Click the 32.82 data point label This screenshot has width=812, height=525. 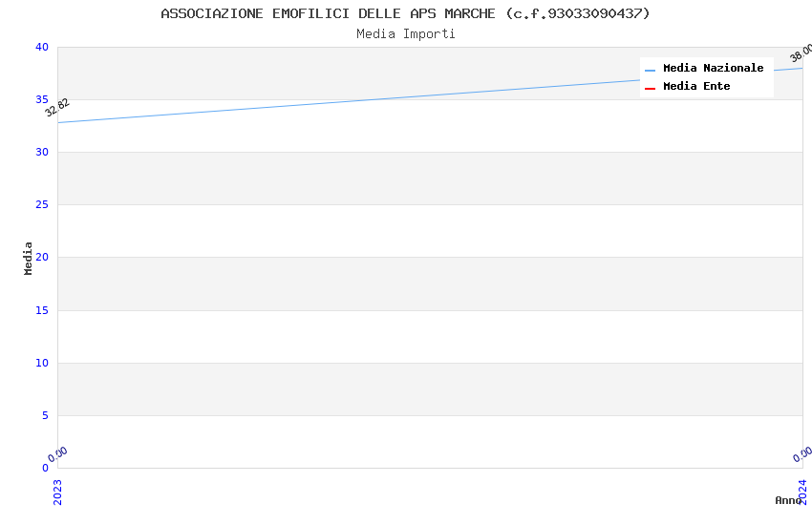pyautogui.click(x=57, y=108)
